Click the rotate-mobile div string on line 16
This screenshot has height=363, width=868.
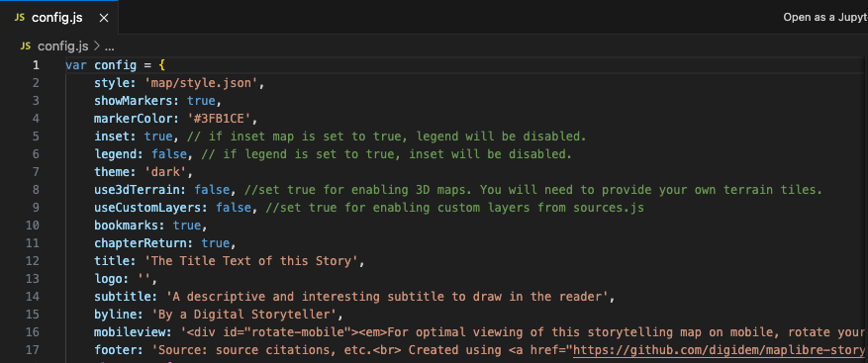pos(524,332)
